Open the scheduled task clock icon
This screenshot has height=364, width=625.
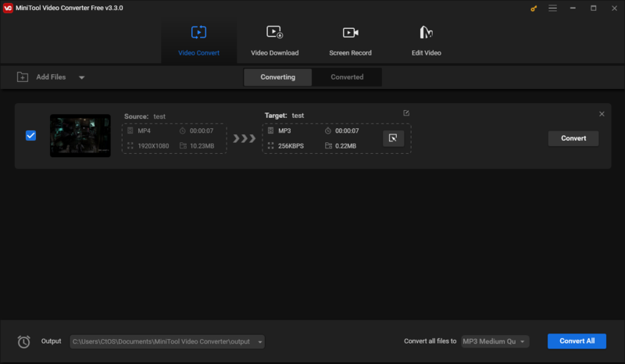point(24,341)
